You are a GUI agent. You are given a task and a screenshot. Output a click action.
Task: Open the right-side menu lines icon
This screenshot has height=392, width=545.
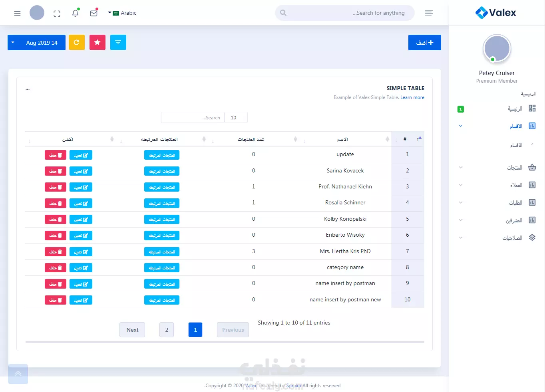429,13
